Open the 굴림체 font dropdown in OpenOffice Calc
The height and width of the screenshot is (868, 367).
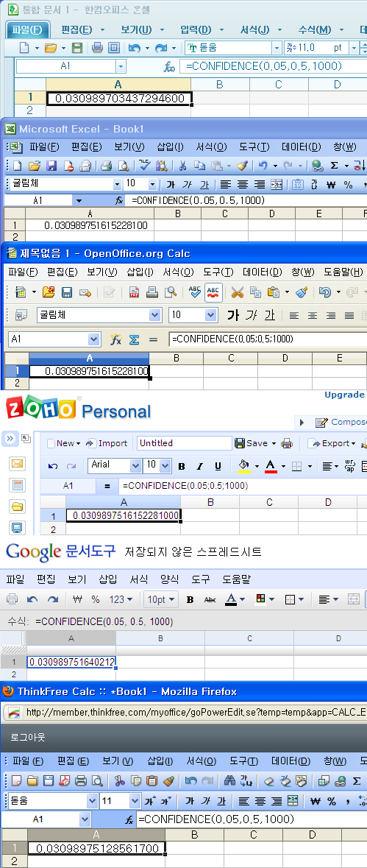pos(155,315)
